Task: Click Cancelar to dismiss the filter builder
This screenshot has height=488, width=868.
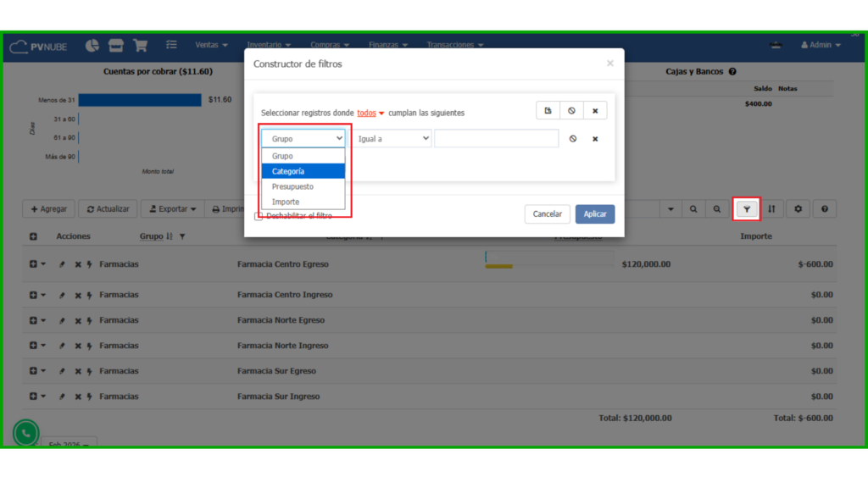Action: coord(547,214)
